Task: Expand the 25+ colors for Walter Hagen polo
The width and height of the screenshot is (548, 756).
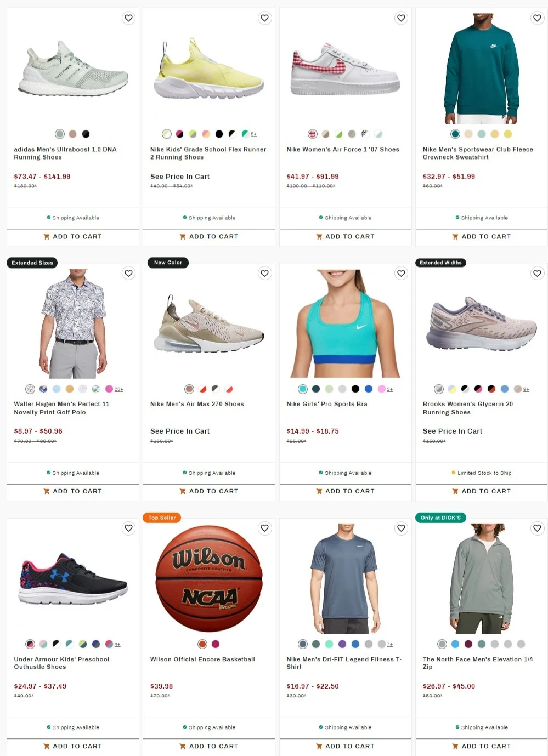Action: pos(118,389)
